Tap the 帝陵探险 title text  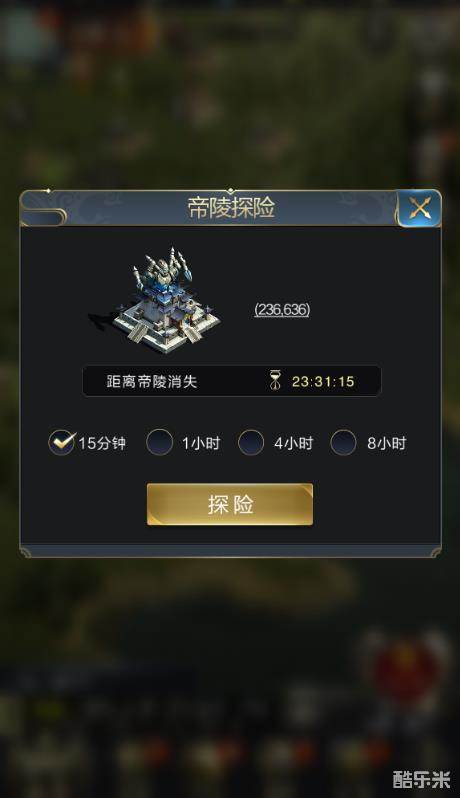pos(231,208)
